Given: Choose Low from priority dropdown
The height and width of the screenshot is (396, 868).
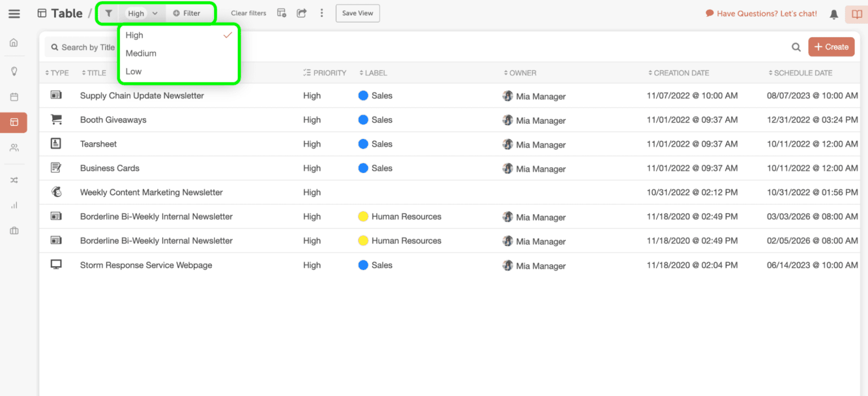Looking at the screenshot, I should point(133,71).
